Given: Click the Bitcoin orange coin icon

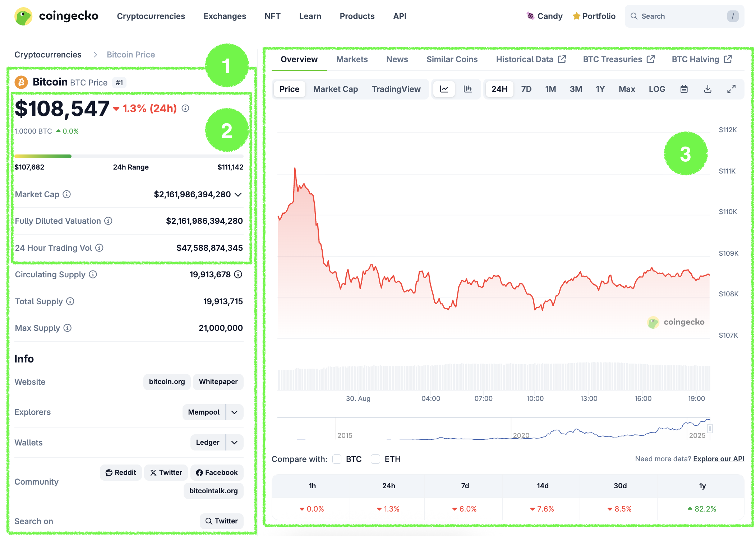Looking at the screenshot, I should coord(21,82).
